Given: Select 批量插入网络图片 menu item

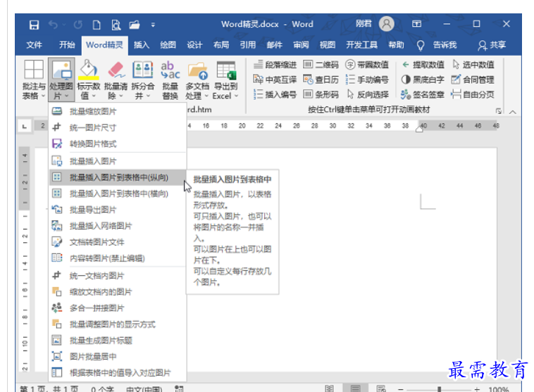Looking at the screenshot, I should point(118,226).
